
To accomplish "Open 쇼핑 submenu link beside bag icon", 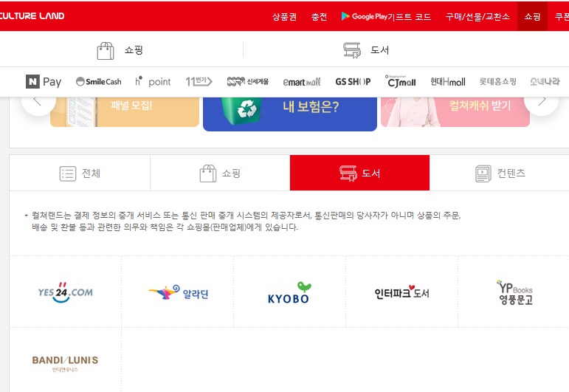I will point(134,50).
